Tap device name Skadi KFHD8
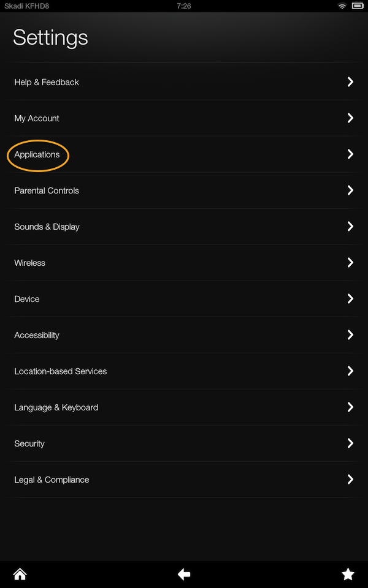The width and height of the screenshot is (368, 588). (x=26, y=6)
